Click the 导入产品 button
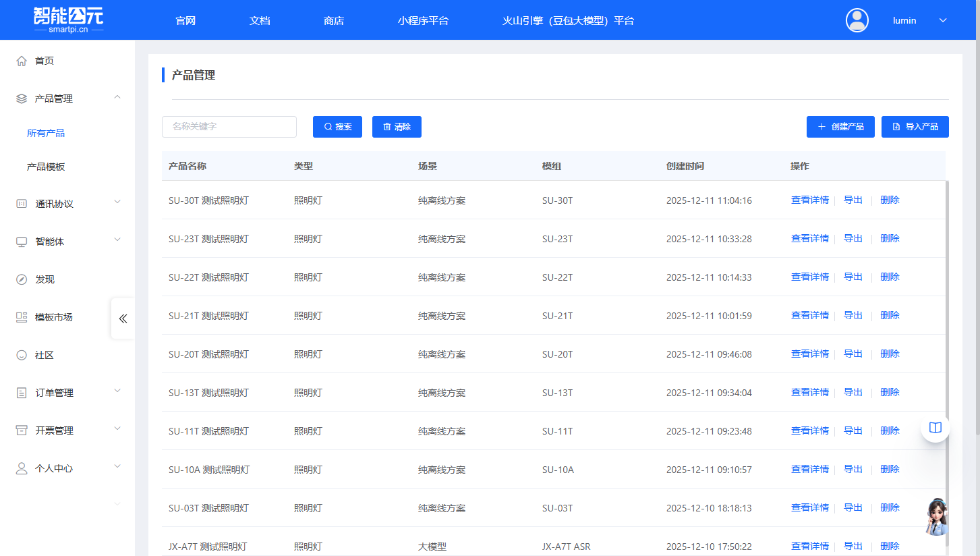This screenshot has height=556, width=980. click(915, 127)
